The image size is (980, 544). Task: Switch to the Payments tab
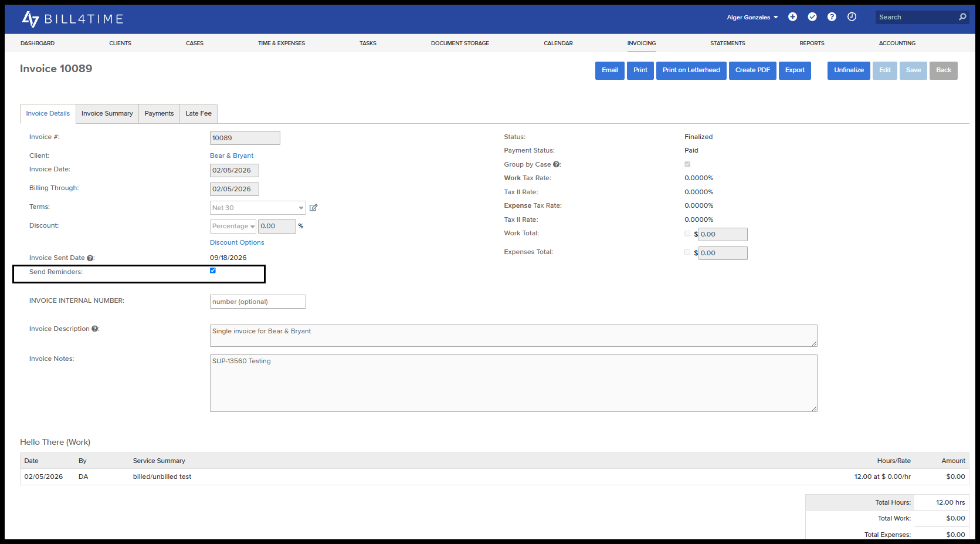(x=159, y=114)
